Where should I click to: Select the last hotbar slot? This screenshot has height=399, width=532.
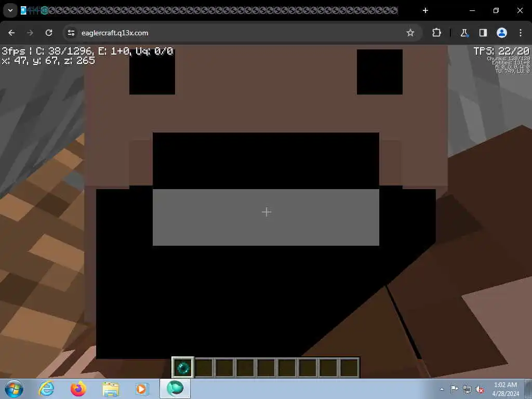349,367
